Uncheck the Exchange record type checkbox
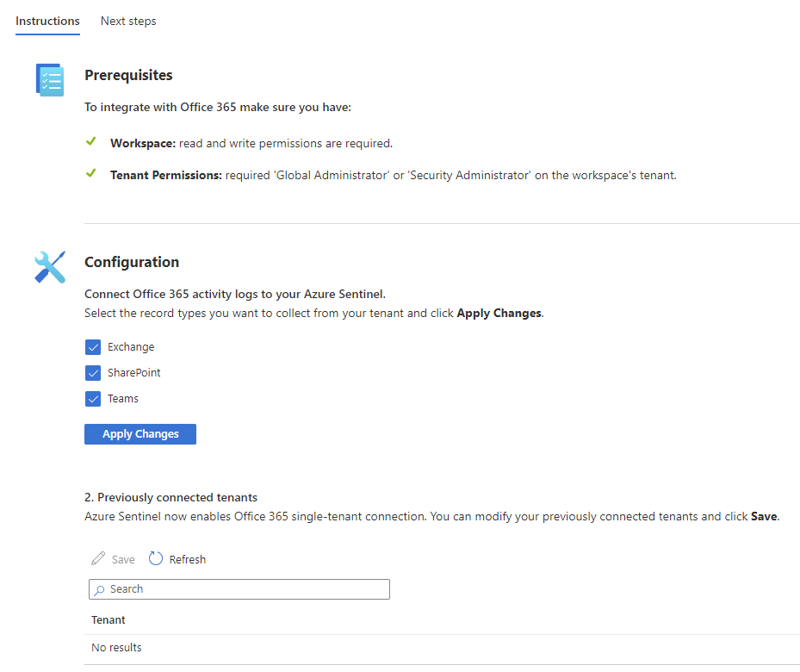The width and height of the screenshot is (800, 672). (x=93, y=347)
